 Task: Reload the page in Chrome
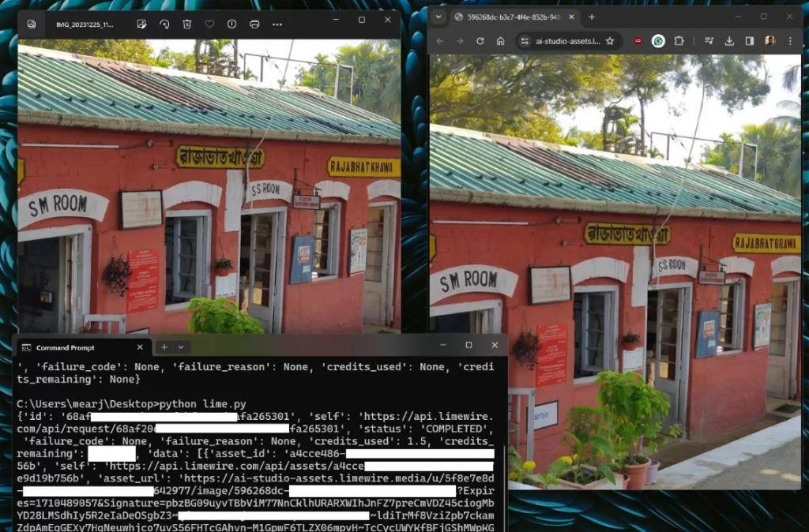(480, 41)
